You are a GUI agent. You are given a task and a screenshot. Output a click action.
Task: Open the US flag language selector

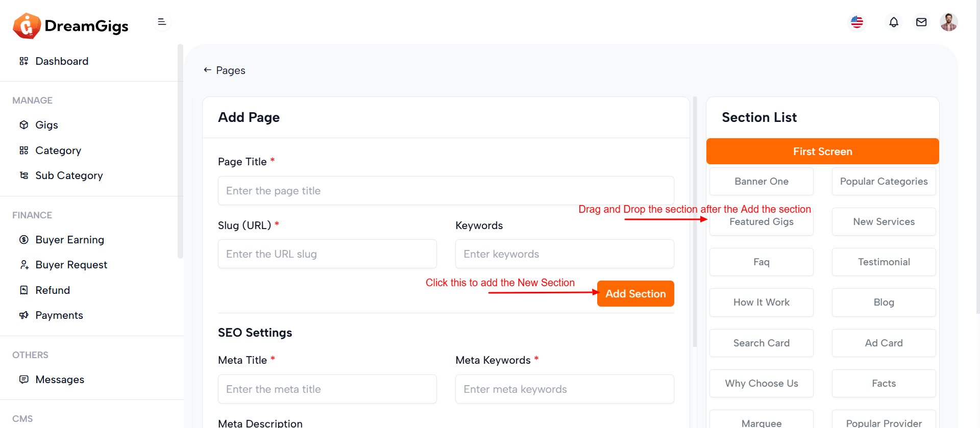(x=857, y=22)
